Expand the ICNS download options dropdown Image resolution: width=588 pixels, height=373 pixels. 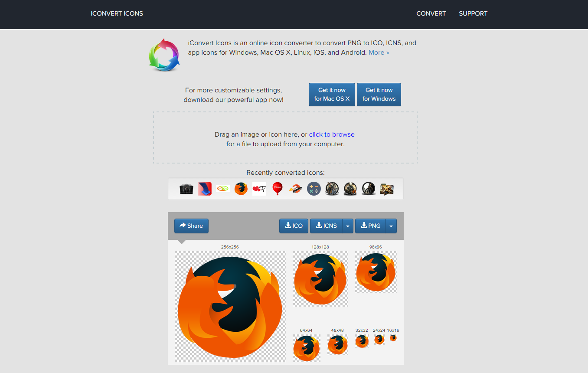pos(347,226)
